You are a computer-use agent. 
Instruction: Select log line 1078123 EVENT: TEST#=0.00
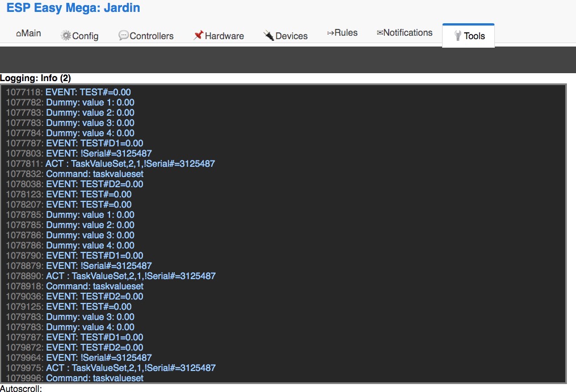coord(69,195)
